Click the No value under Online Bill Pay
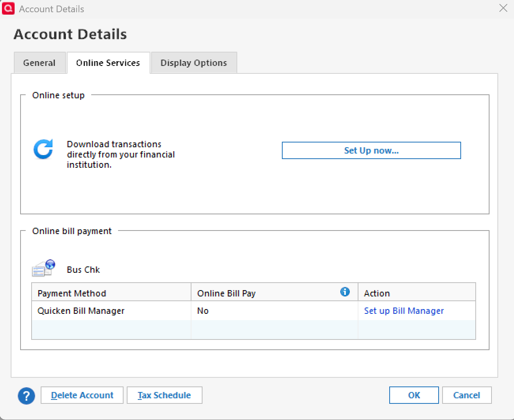Viewport: 514px width, 420px height. (x=203, y=311)
